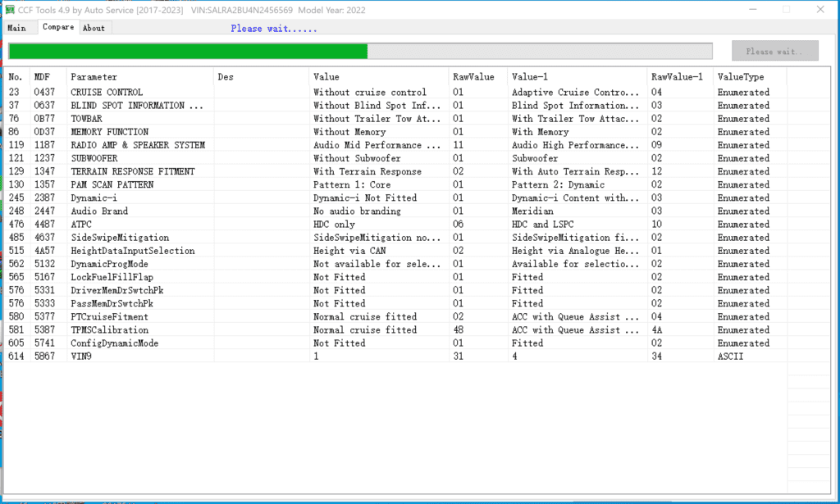
Task: Open the About tab
Action: point(94,27)
